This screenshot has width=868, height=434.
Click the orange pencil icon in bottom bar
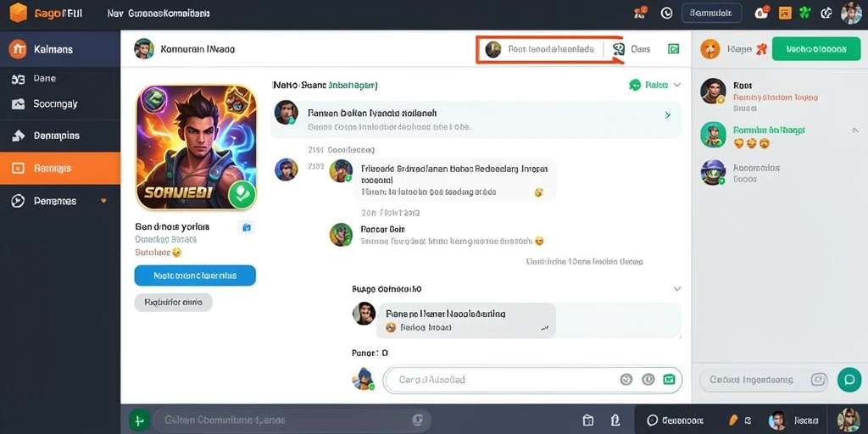tap(734, 420)
